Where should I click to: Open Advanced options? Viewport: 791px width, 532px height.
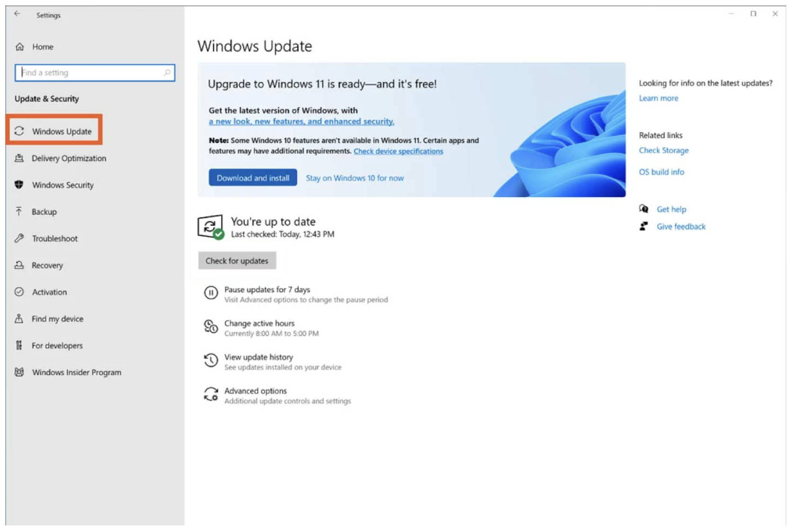click(x=255, y=391)
